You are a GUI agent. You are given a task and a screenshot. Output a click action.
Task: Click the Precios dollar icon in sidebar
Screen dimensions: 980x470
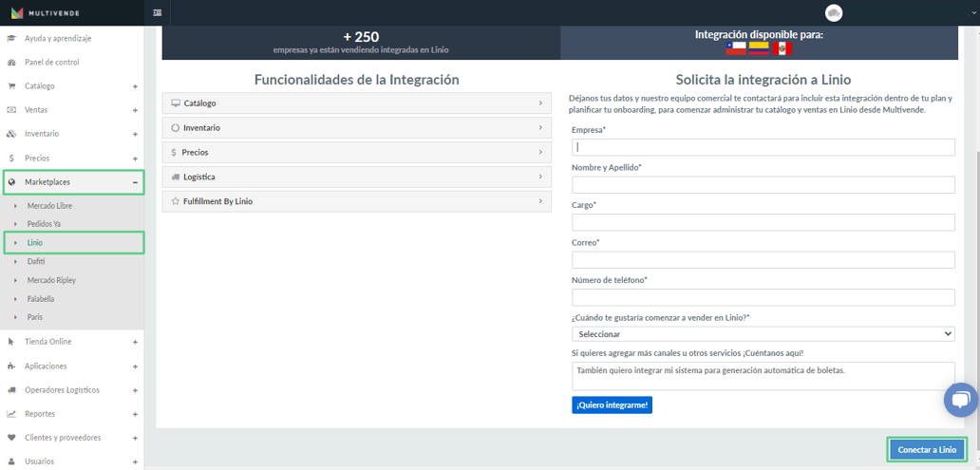(10, 159)
